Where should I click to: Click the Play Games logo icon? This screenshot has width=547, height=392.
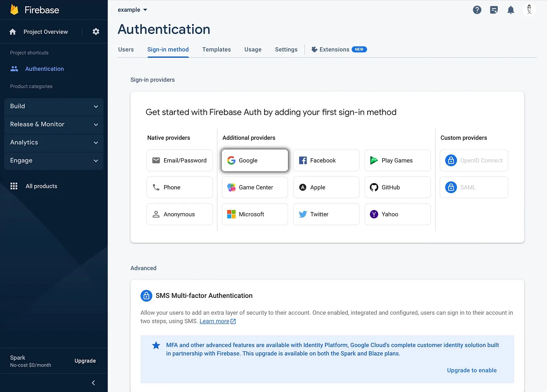point(374,160)
